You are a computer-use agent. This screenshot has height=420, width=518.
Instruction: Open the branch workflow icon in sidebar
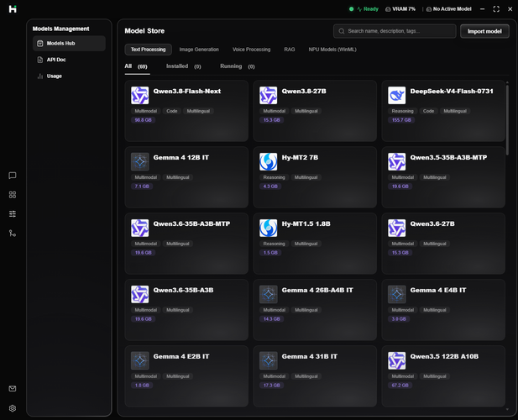coord(13,234)
